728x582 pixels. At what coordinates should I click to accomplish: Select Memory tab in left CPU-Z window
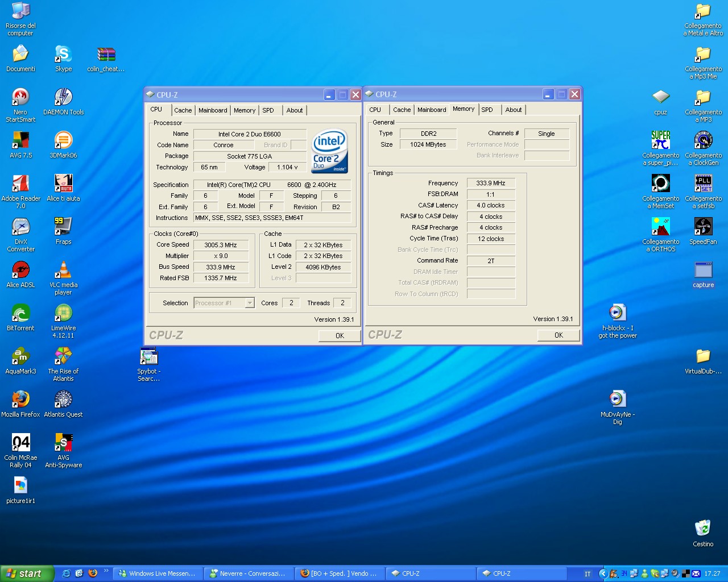coord(245,110)
